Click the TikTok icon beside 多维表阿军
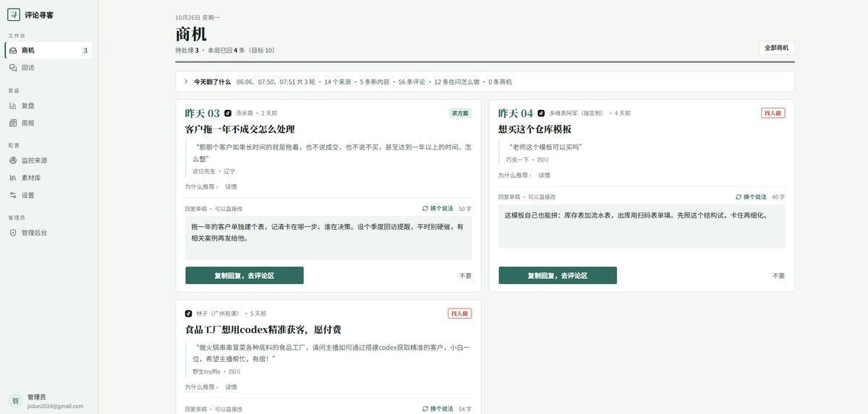868x414 pixels. click(541, 113)
